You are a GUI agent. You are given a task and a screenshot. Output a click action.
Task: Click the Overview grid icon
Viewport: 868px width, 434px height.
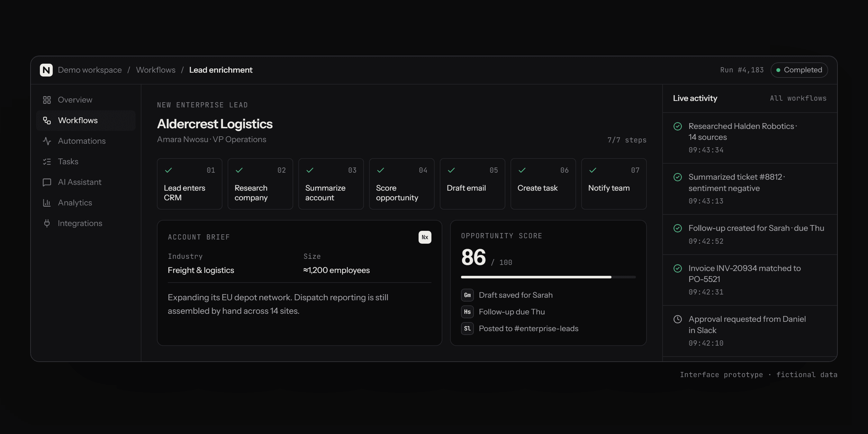coord(47,100)
